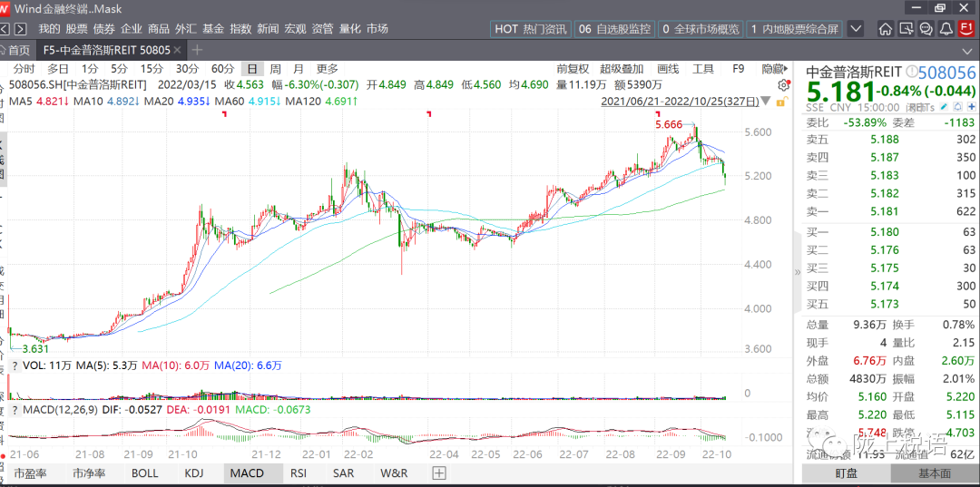The width and height of the screenshot is (980, 487).
Task: Open the 宏观 menu
Action: 295,29
